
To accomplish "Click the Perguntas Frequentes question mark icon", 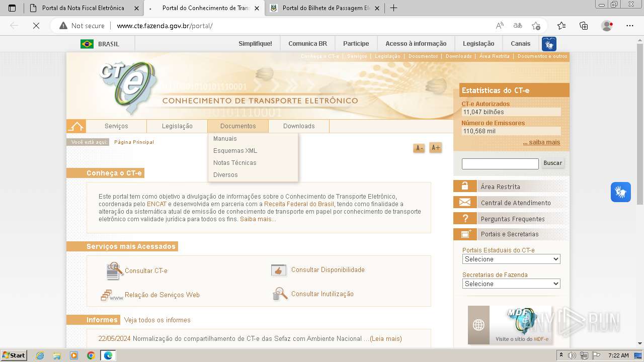I will click(465, 218).
